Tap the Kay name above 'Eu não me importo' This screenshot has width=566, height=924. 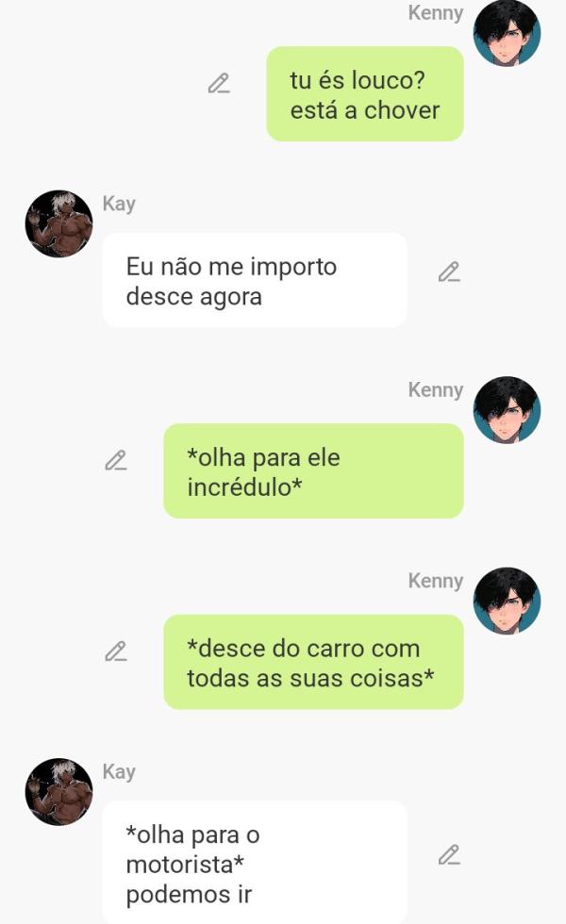[x=119, y=204]
